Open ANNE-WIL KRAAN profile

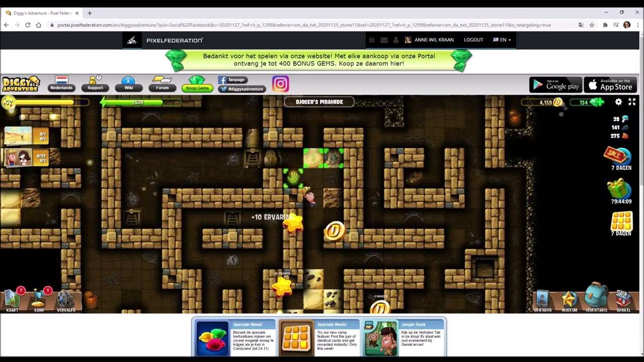pyautogui.click(x=429, y=40)
